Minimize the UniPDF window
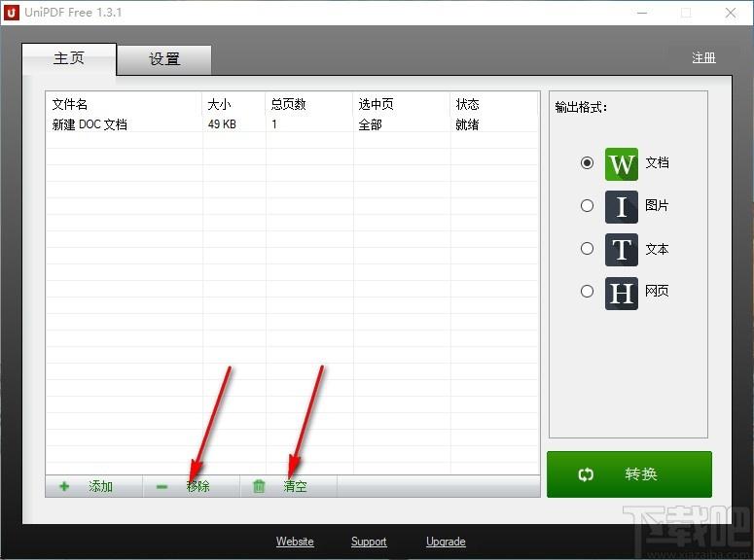The height and width of the screenshot is (560, 754). (x=642, y=13)
